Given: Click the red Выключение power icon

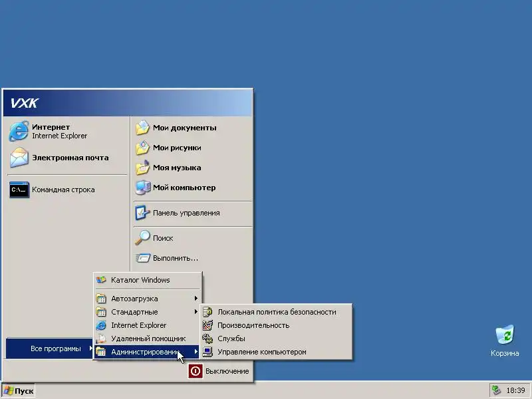Looking at the screenshot, I should pyautogui.click(x=196, y=371).
